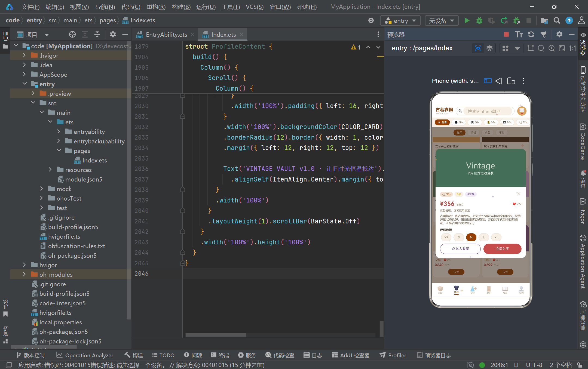Select size L in the preview
The height and width of the screenshot is (369, 588).
(x=484, y=237)
